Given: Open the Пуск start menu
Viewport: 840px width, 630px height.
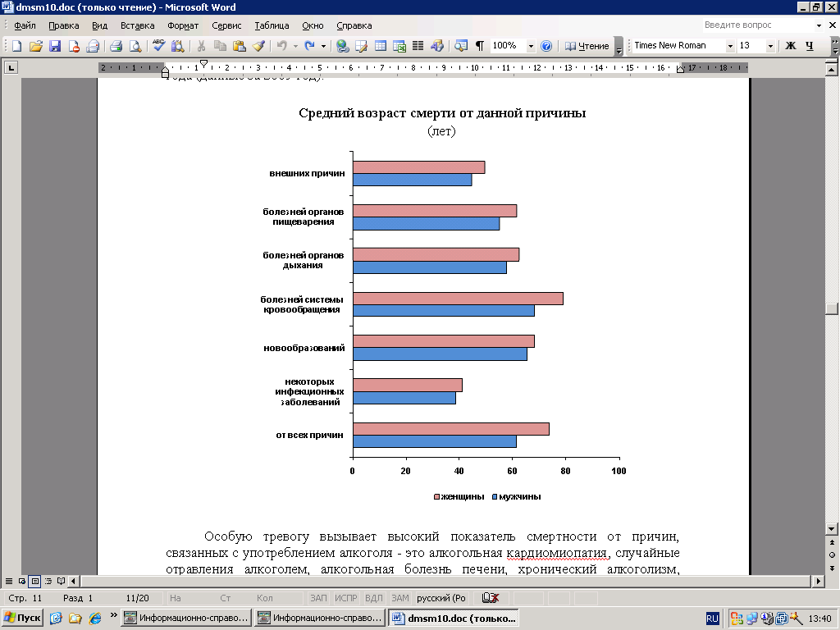Looking at the screenshot, I should click(22, 618).
